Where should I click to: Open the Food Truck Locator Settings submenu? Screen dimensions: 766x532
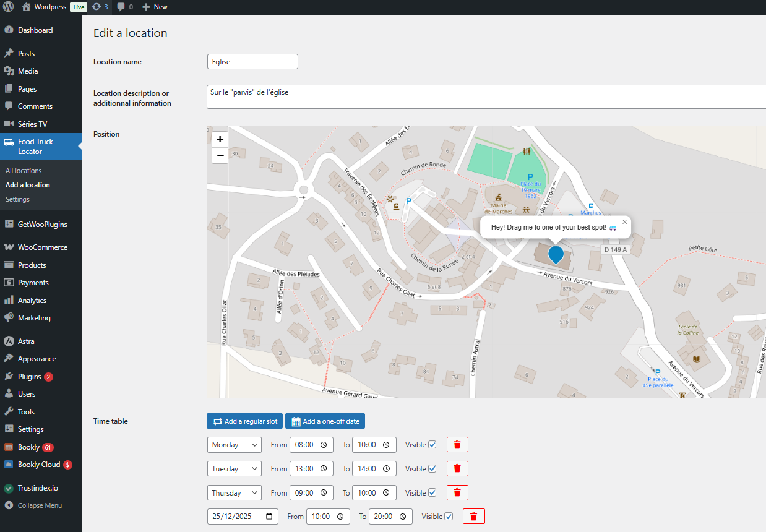[x=15, y=199]
